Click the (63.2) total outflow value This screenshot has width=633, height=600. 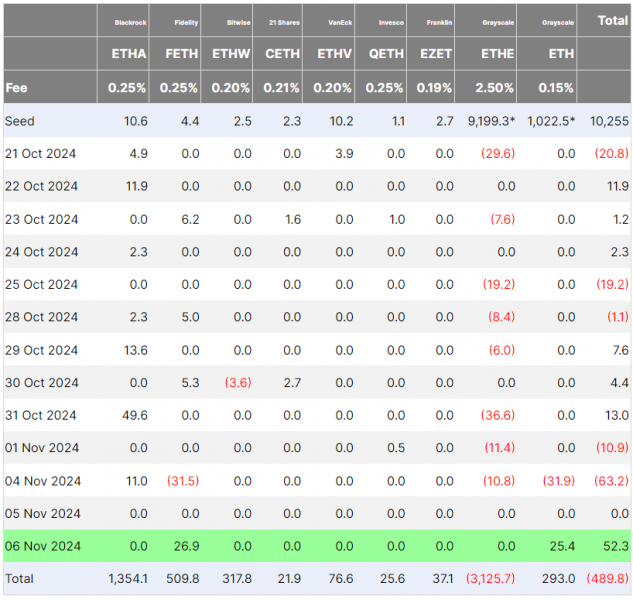611,481
